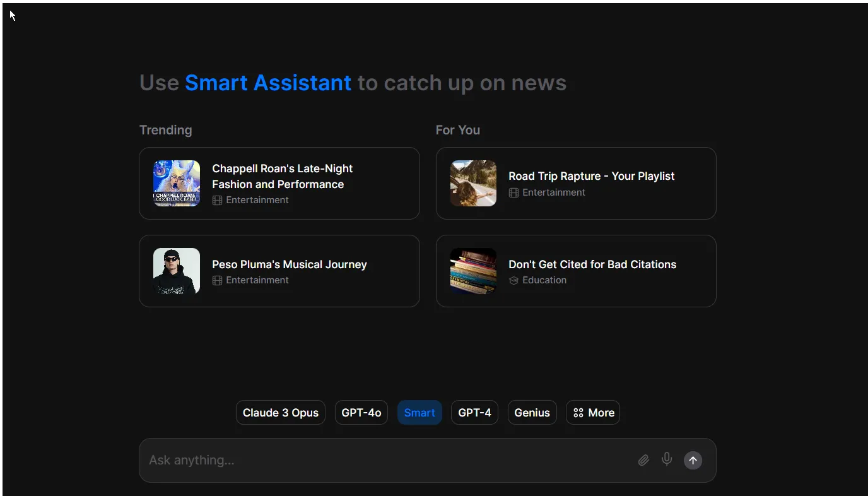Click the grid icon in the More button
The width and height of the screenshot is (868, 496).
point(578,413)
